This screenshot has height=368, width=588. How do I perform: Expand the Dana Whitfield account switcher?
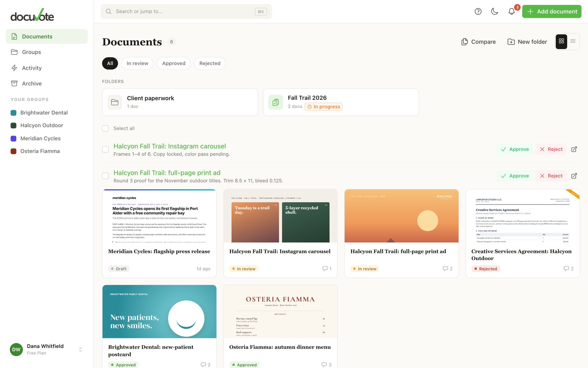pos(80,350)
